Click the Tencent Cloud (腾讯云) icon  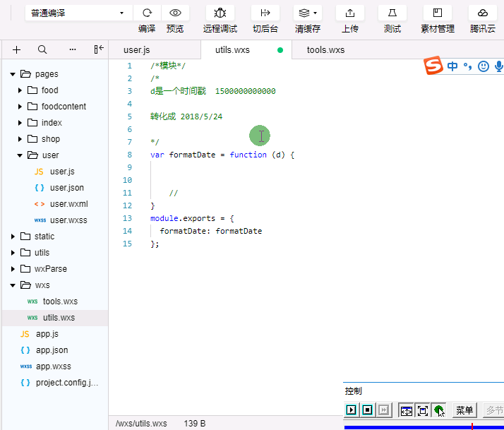[x=483, y=13]
